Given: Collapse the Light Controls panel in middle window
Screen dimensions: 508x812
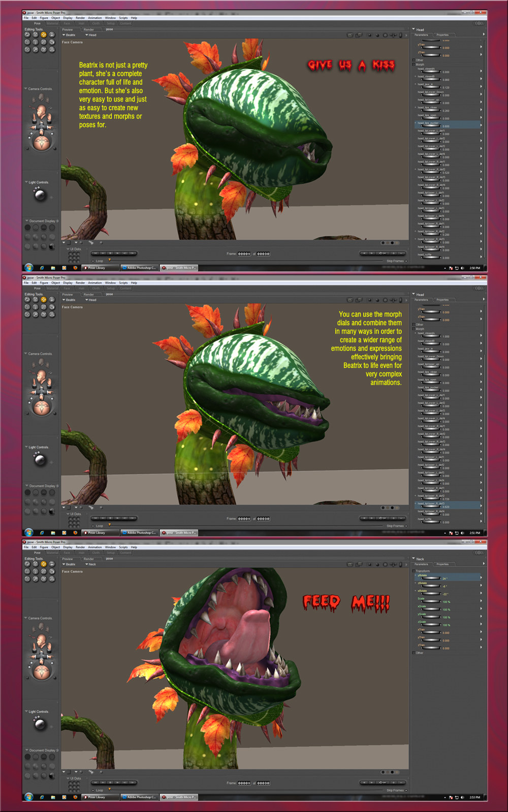Looking at the screenshot, I should coord(26,447).
